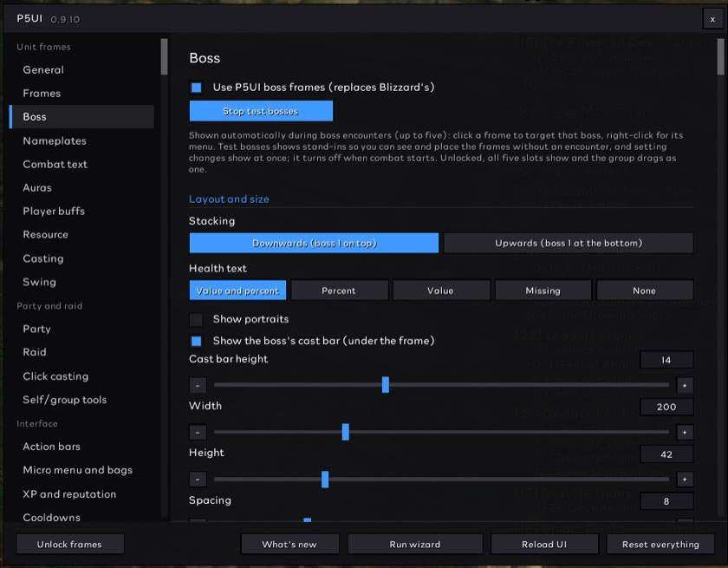Click the Cast bar height value field
728x568 pixels.
(666, 360)
